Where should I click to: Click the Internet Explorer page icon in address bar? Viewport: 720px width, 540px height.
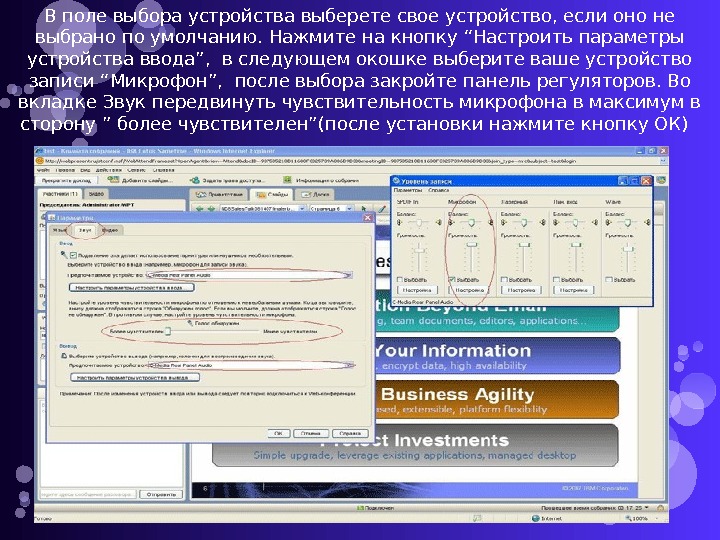(39, 161)
